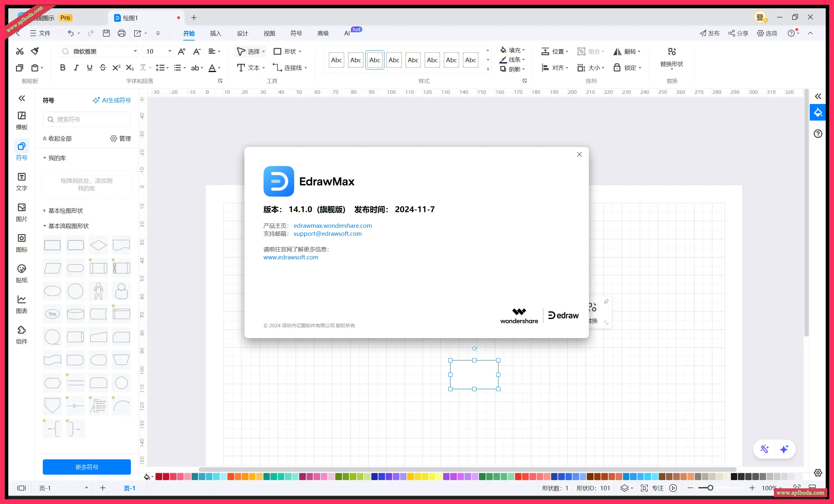Click the 搜索符号 symbol search field
Image resolution: width=834 pixels, height=504 pixels.
tap(87, 119)
